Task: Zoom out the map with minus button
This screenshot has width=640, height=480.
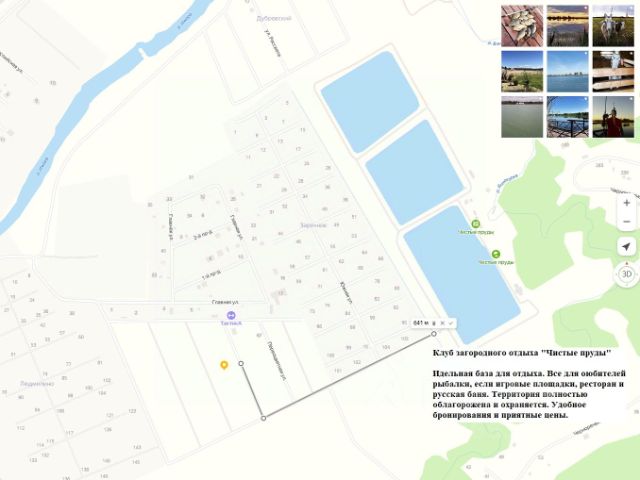Action: point(626,220)
